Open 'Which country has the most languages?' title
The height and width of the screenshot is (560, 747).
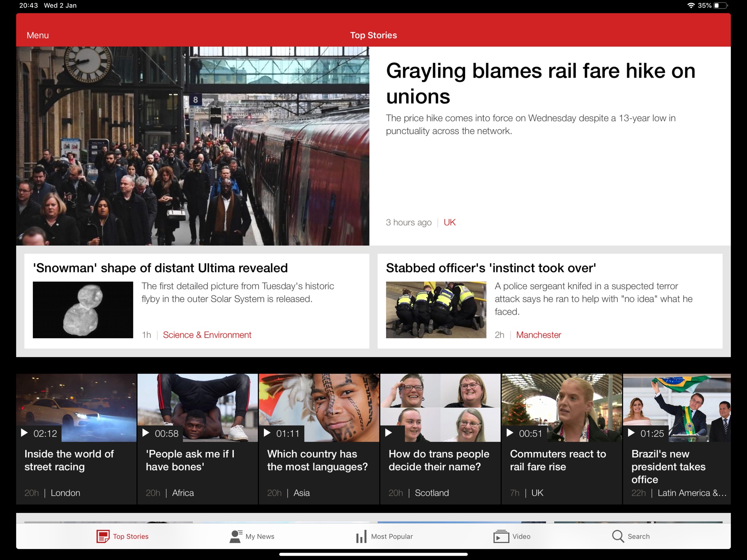pyautogui.click(x=318, y=460)
